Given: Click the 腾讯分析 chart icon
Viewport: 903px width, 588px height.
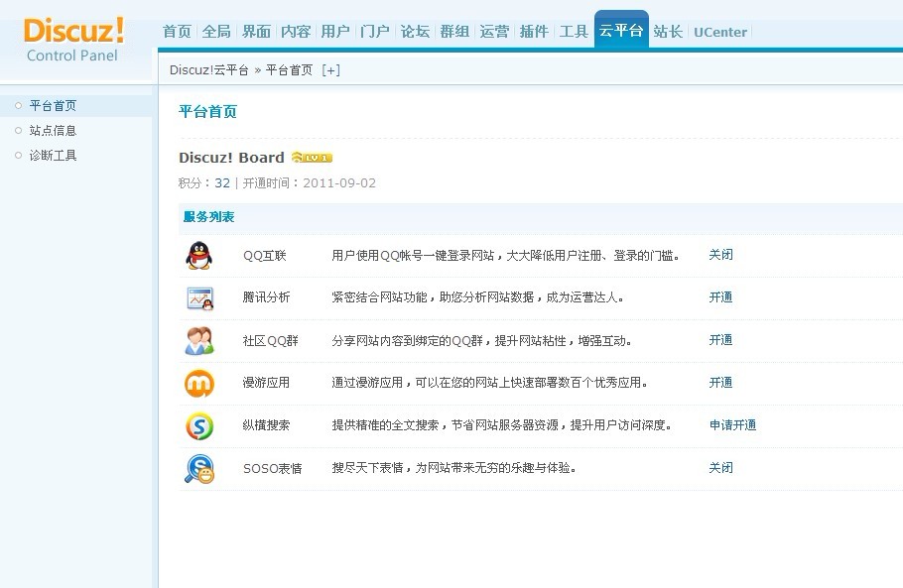Looking at the screenshot, I should (199, 298).
